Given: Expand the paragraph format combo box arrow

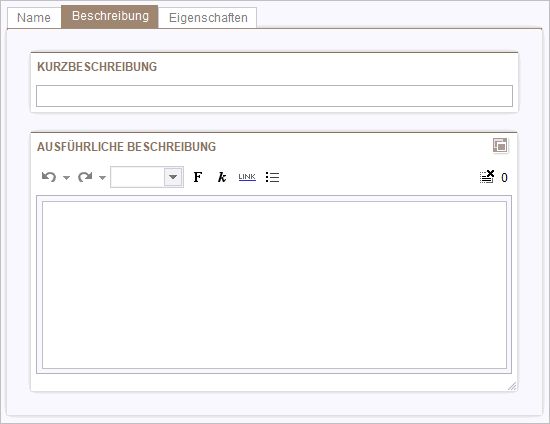Looking at the screenshot, I should [173, 177].
